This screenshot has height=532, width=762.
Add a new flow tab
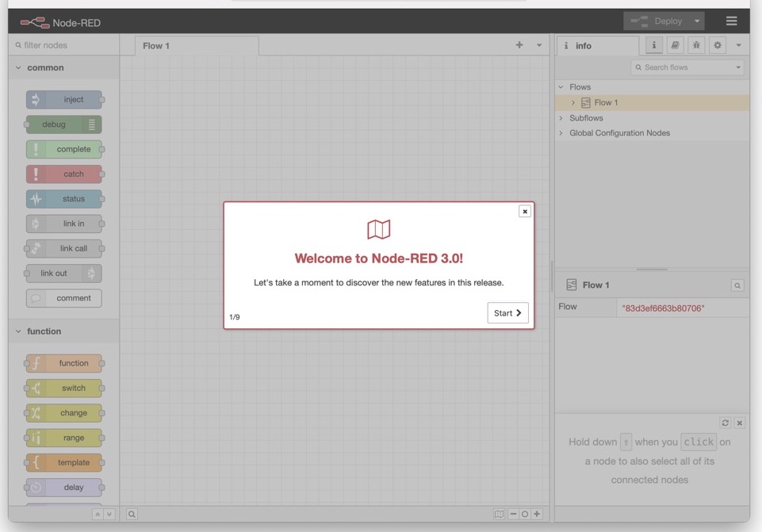point(519,45)
